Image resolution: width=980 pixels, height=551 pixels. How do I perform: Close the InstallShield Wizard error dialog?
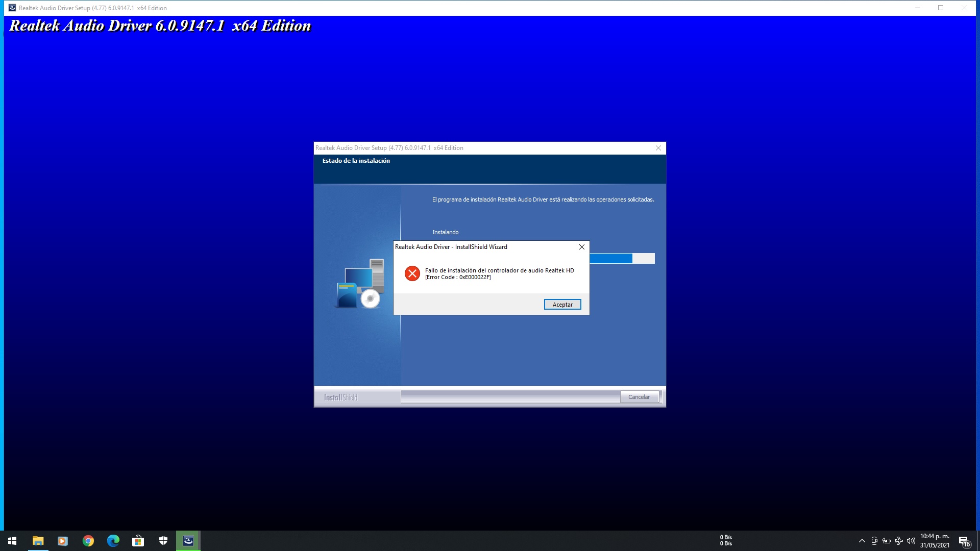pos(581,247)
